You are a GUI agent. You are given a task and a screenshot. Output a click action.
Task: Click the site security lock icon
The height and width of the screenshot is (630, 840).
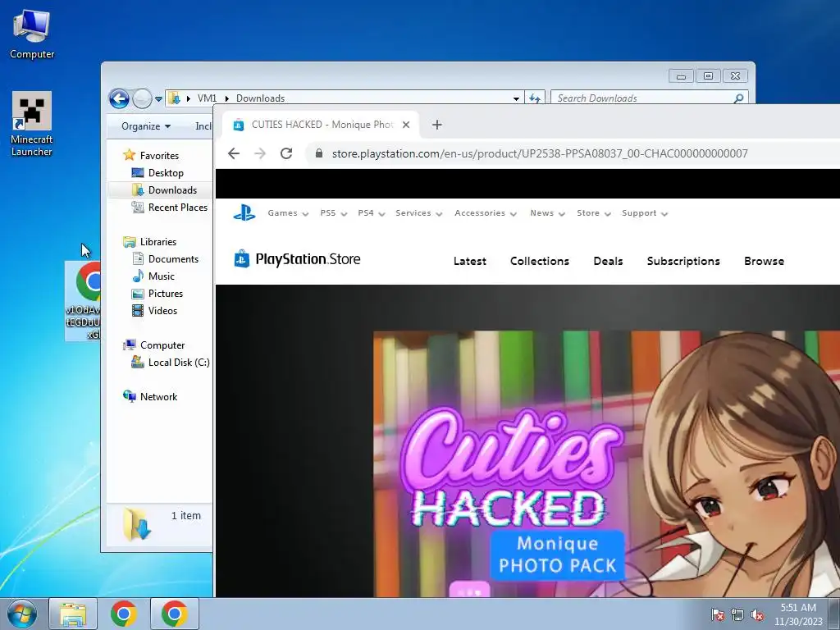point(319,153)
